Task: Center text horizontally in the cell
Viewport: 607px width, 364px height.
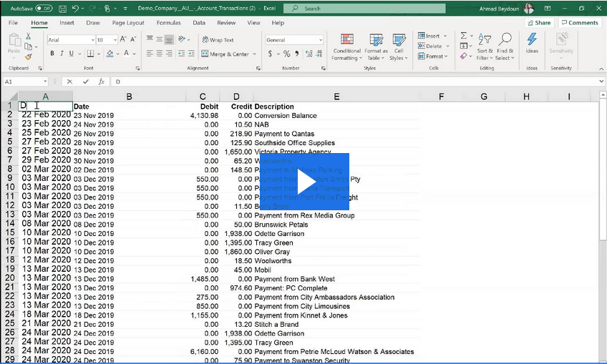Action: (x=160, y=54)
